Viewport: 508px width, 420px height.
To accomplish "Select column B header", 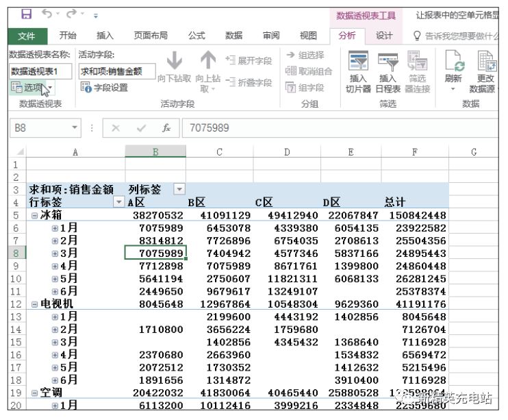I will click(x=155, y=152).
